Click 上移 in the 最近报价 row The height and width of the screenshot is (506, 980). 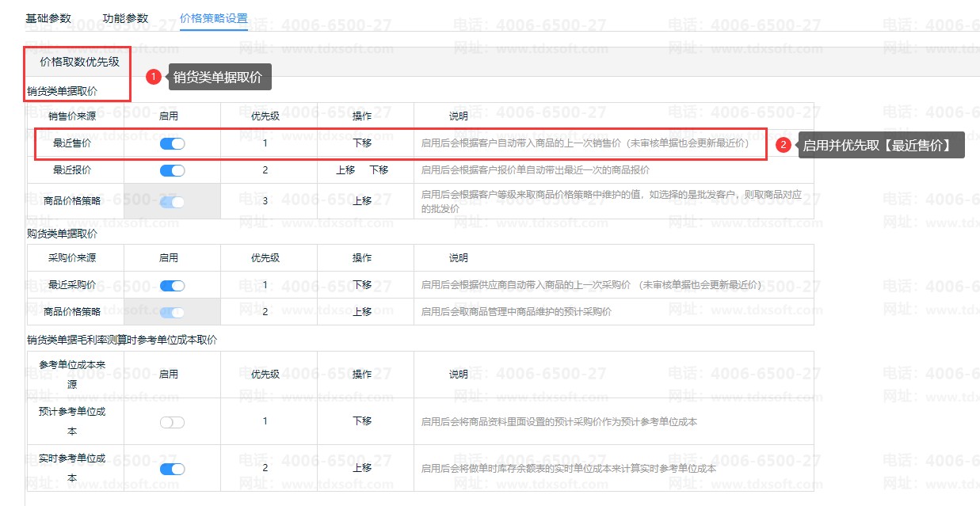coord(345,170)
